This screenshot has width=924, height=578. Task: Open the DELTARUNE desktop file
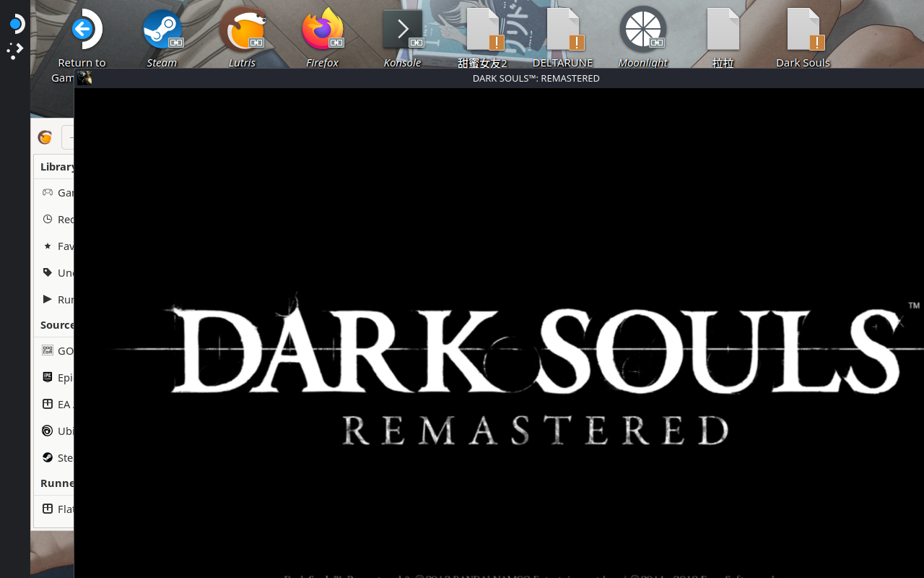pyautogui.click(x=562, y=30)
